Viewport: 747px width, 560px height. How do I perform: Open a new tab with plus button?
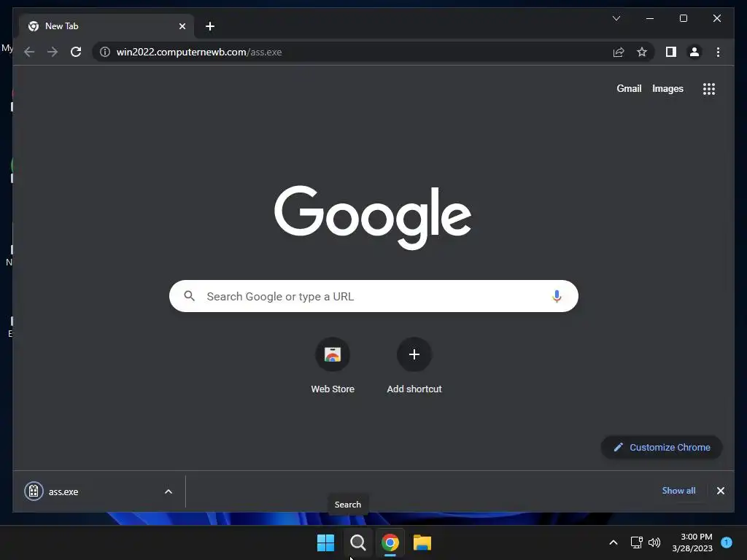tap(210, 26)
